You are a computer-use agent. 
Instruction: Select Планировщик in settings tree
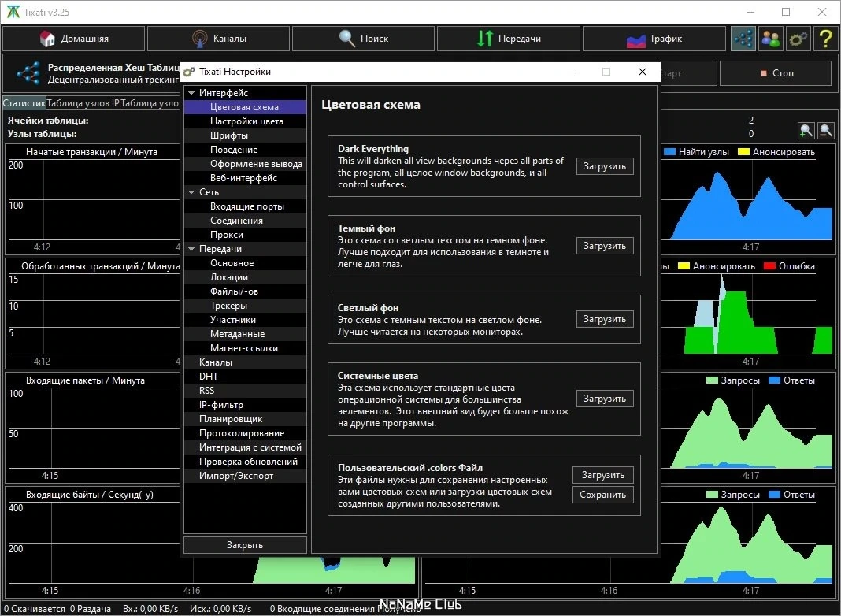tap(245, 419)
